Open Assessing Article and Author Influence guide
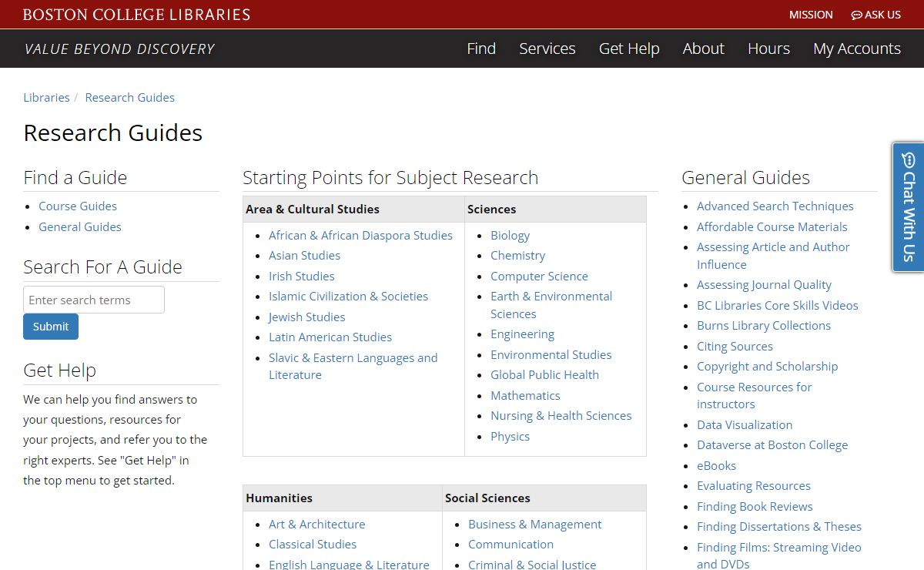This screenshot has height=570, width=924. pyautogui.click(x=773, y=255)
